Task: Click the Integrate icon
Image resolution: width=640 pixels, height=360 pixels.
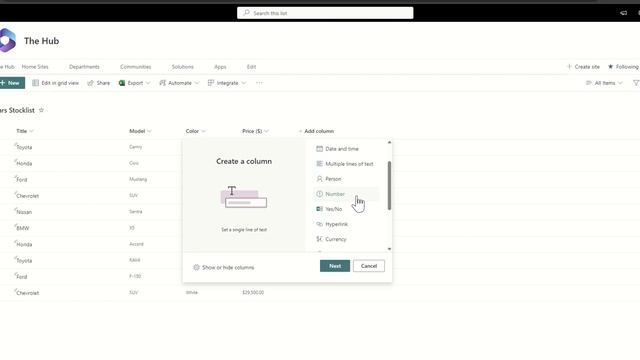Action: (x=211, y=83)
